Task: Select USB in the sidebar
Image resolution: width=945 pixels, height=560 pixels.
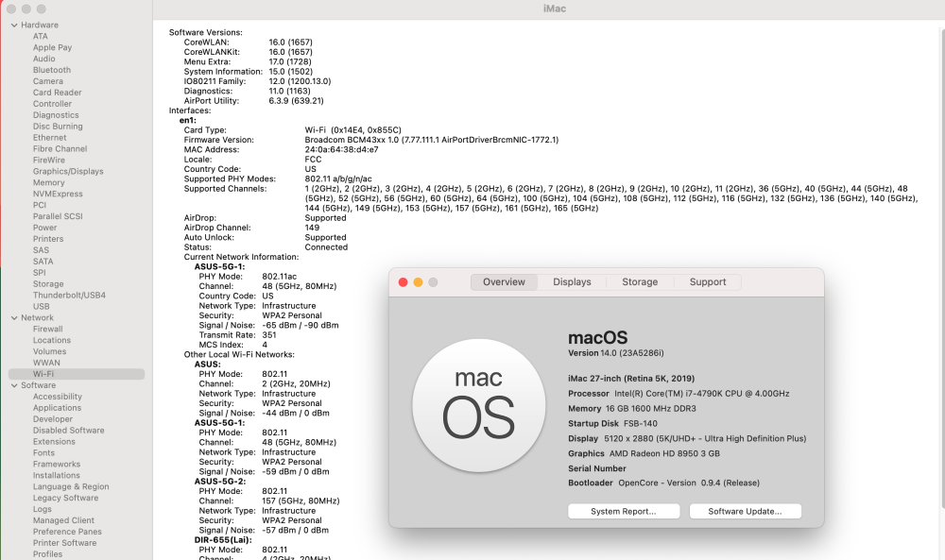Action: tap(41, 307)
